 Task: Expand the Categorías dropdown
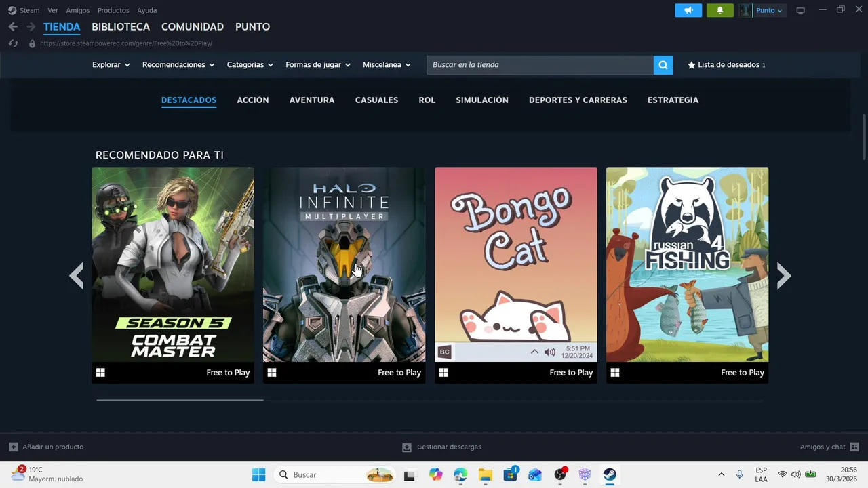250,65
